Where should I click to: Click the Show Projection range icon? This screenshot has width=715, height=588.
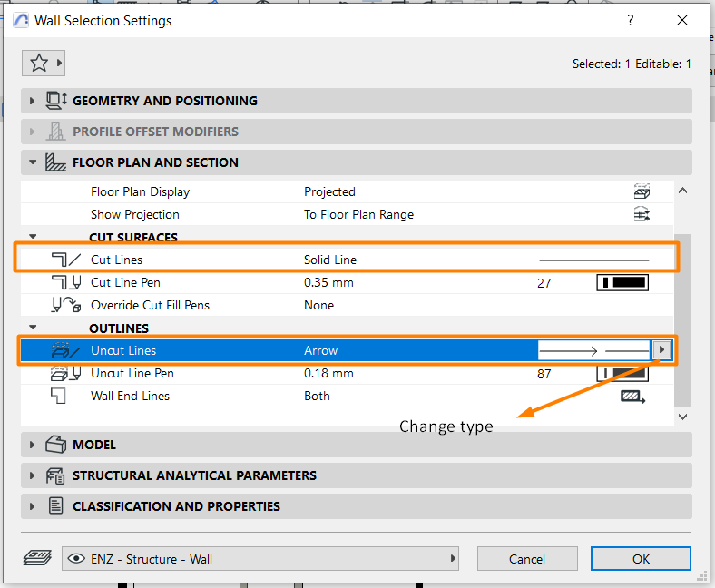click(x=642, y=214)
